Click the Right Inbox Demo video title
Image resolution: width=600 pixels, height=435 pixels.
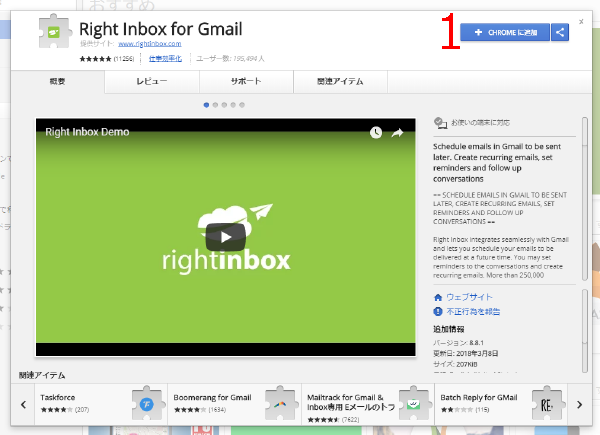[x=87, y=132]
